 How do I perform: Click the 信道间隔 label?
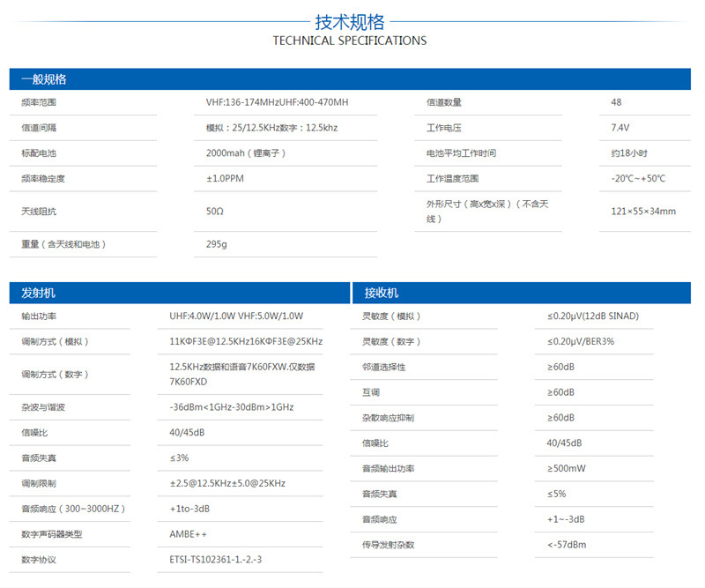pyautogui.click(x=39, y=128)
